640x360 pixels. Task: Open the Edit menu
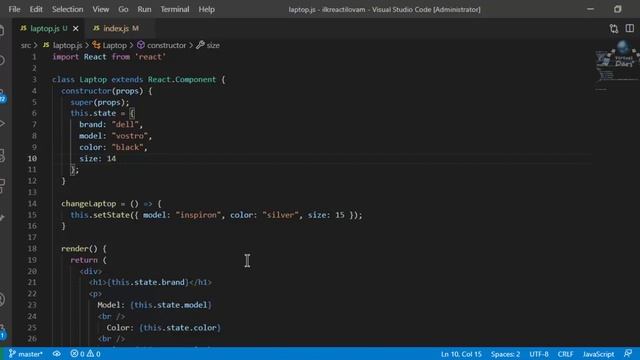36,9
